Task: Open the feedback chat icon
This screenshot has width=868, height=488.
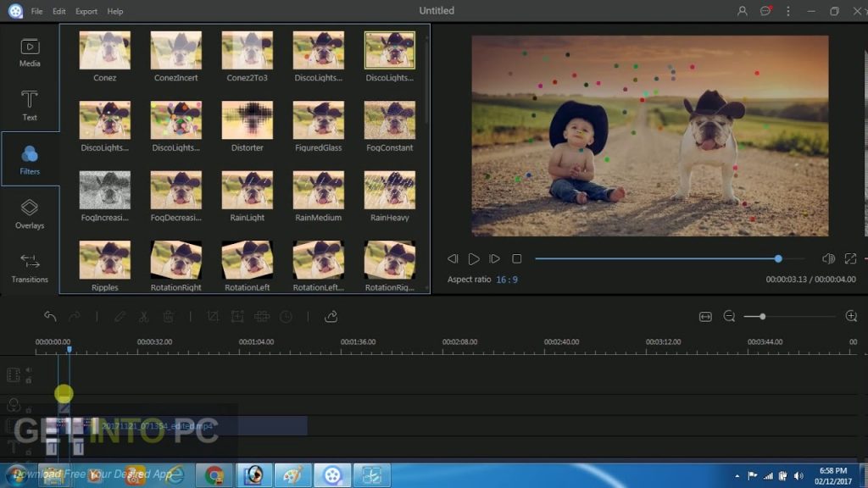Action: (765, 11)
